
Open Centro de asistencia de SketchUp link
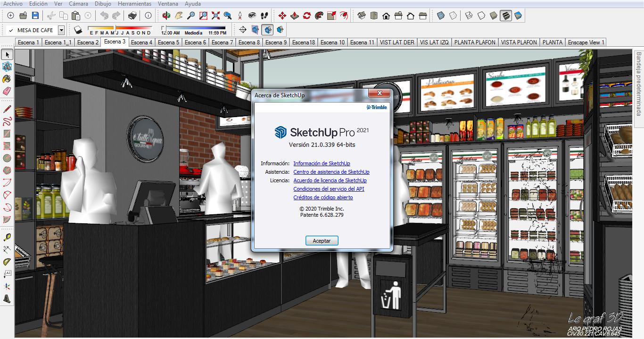(x=331, y=172)
